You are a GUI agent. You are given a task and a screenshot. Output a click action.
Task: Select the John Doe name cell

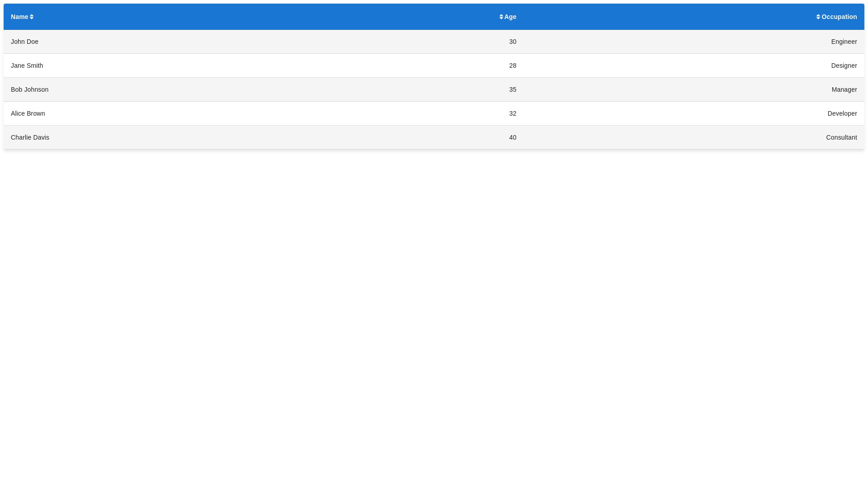[24, 42]
